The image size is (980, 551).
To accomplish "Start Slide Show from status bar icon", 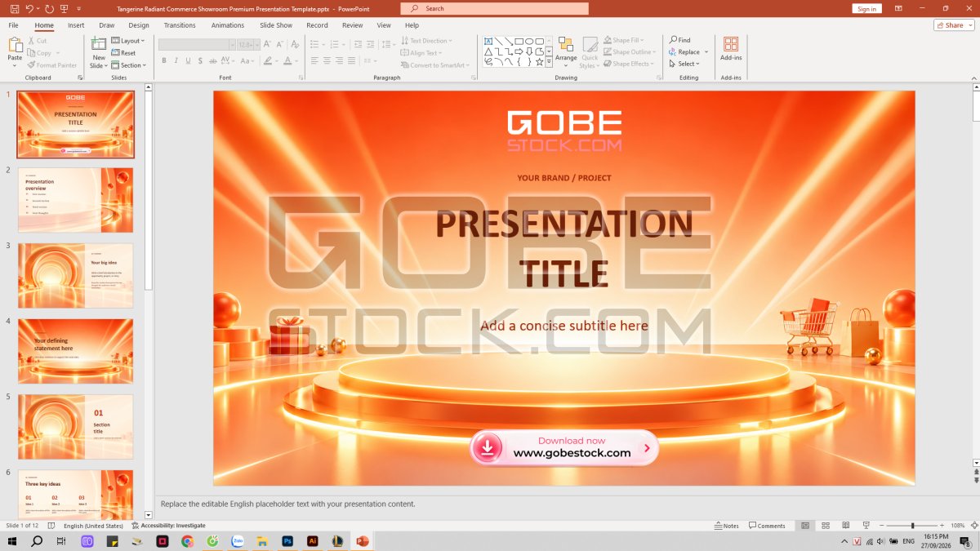I will point(866,526).
